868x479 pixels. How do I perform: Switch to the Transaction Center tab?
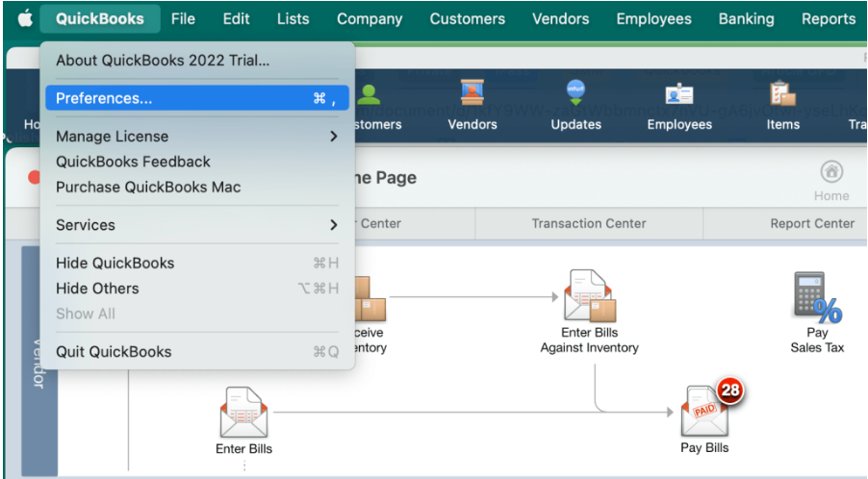coord(589,223)
